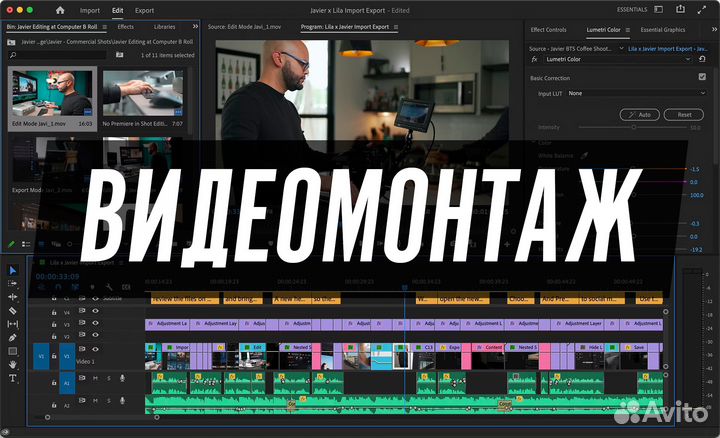This screenshot has height=438, width=720.
Task: Switch to the Export tab
Action: (x=144, y=11)
